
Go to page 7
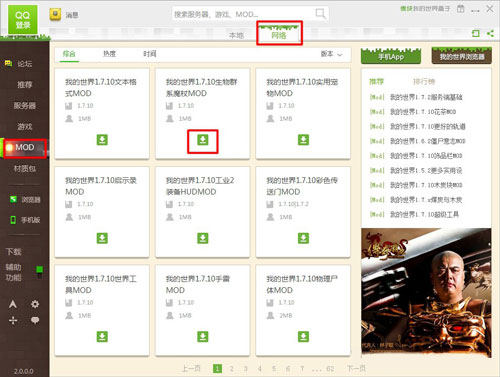(302, 369)
